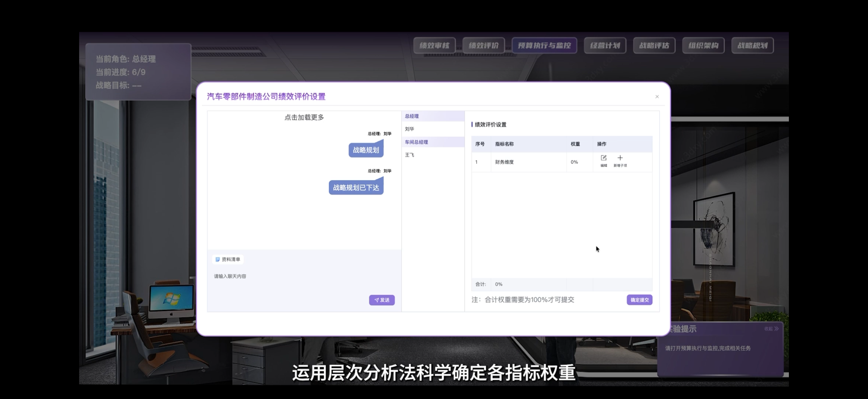Click the 当前角色: 总经理 status text
Image resolution: width=868 pixels, height=399 pixels.
pos(126,59)
